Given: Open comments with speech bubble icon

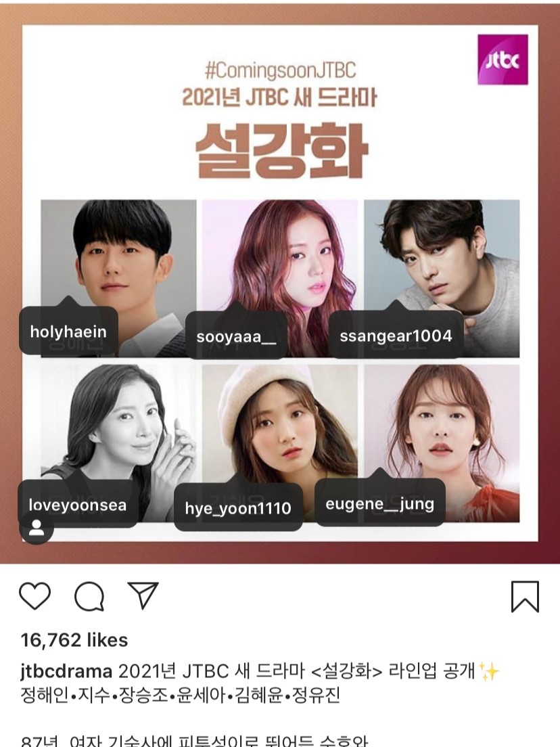Looking at the screenshot, I should click(x=89, y=596).
